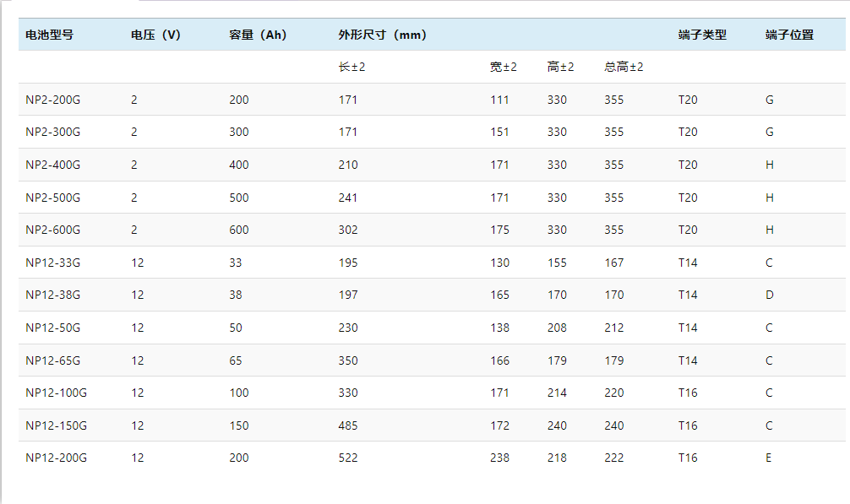Click capacity 400 in NP2-400G row
This screenshot has height=504, width=850.
[239, 165]
